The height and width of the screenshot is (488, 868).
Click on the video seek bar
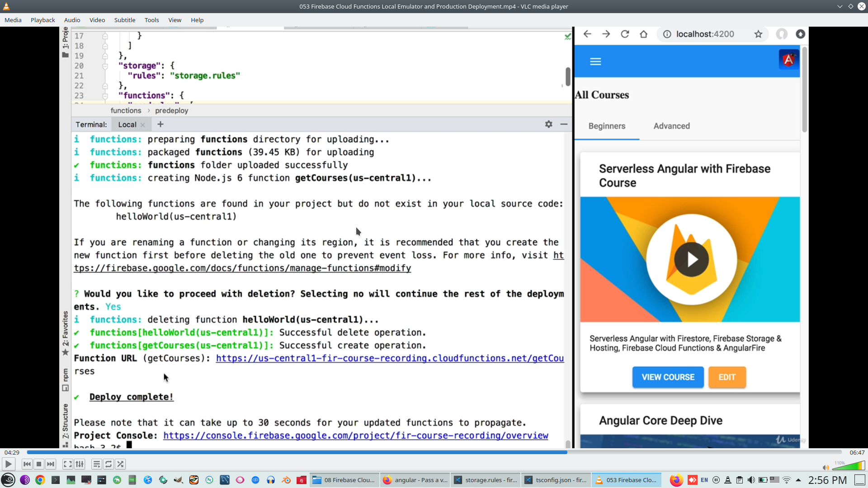(x=434, y=452)
